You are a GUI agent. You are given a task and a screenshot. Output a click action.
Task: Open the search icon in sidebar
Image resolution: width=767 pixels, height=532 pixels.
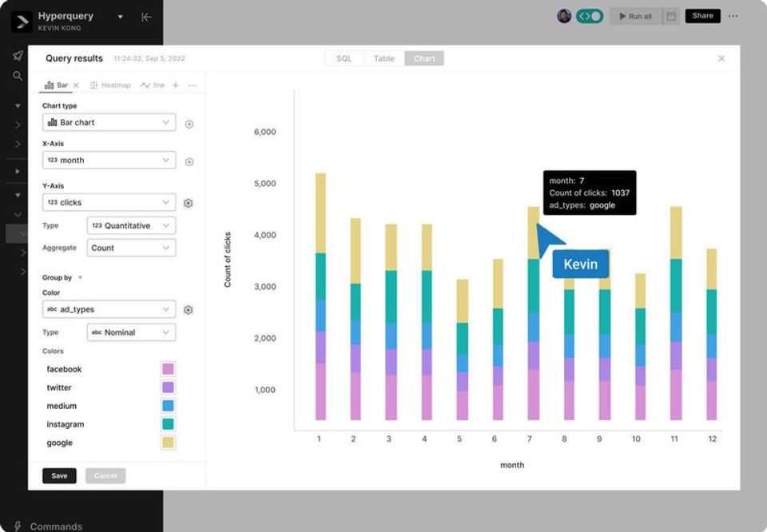click(x=18, y=76)
